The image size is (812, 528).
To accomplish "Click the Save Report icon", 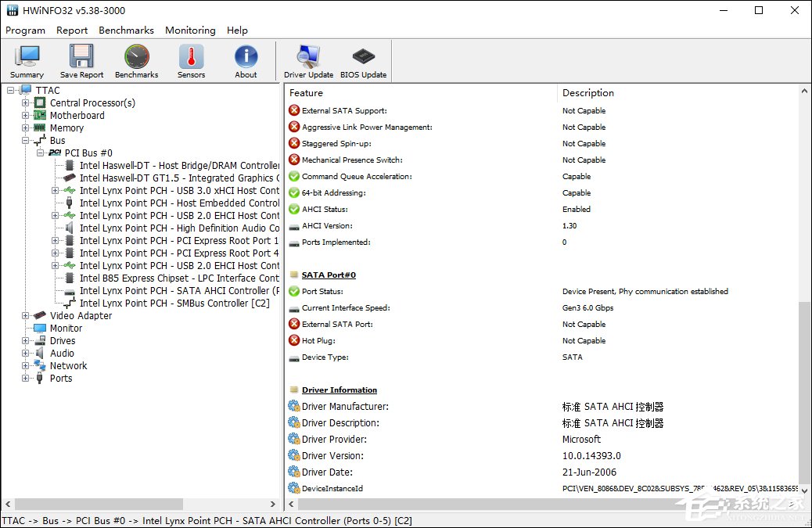I will [81, 60].
